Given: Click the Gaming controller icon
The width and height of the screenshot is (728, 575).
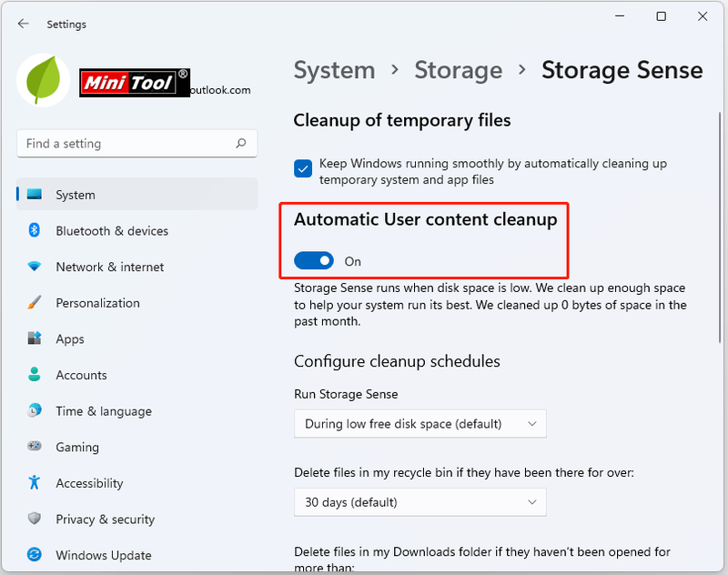Looking at the screenshot, I should click(35, 447).
